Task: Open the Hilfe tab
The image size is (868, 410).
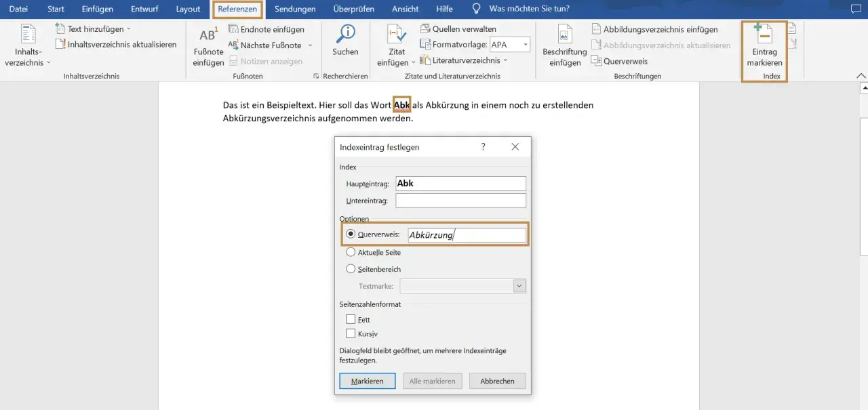Action: (x=445, y=9)
